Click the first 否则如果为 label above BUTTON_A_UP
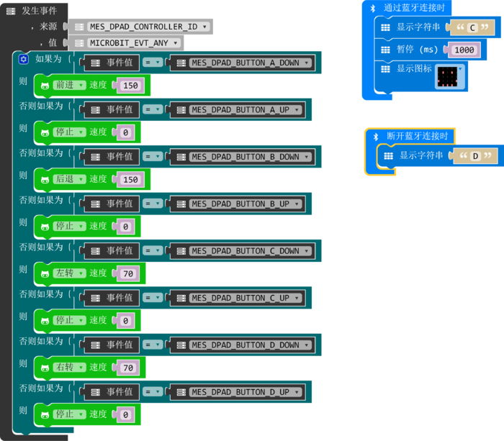Viewport: 504px width, 441px height. click(41, 106)
